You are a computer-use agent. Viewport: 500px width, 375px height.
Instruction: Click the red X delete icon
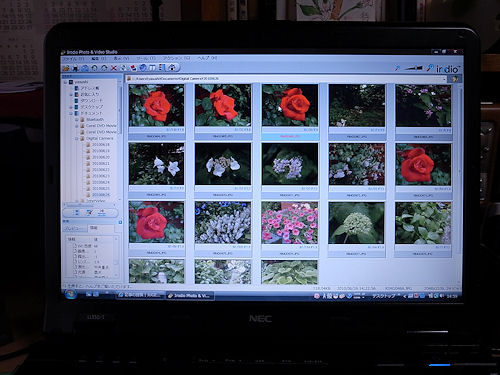pos(114,68)
